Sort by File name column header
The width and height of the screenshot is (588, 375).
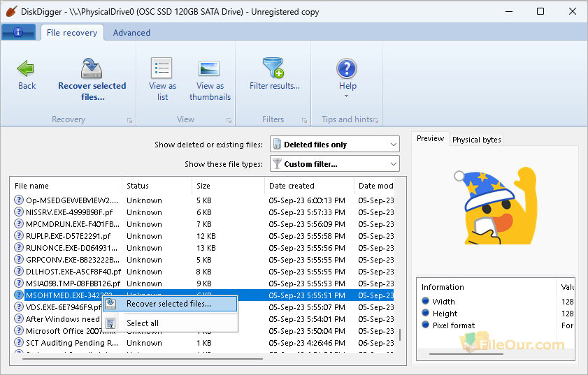(x=66, y=186)
